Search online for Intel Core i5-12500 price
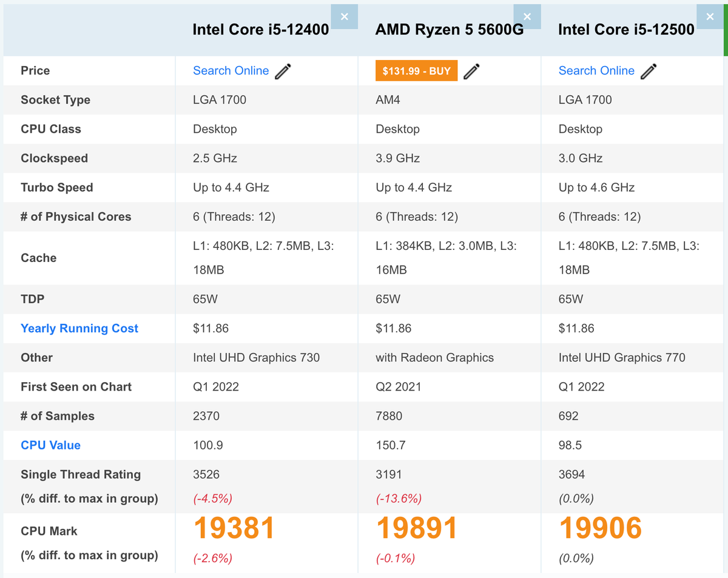This screenshot has width=728, height=578. pos(596,70)
